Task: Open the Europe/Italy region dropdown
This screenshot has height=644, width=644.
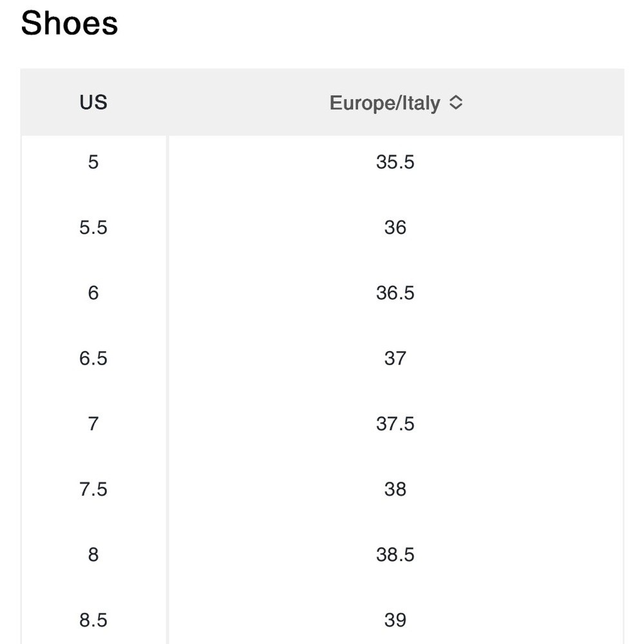Action: tap(396, 102)
